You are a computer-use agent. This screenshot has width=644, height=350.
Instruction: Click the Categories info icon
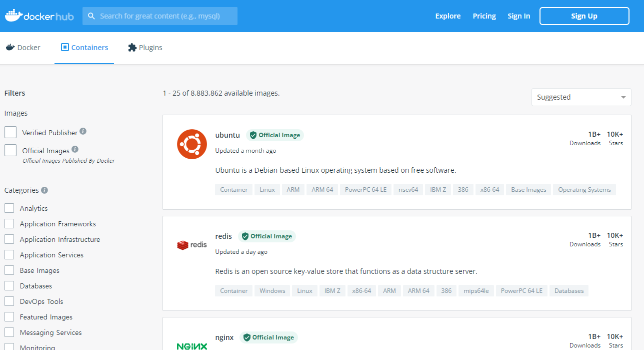(44, 190)
